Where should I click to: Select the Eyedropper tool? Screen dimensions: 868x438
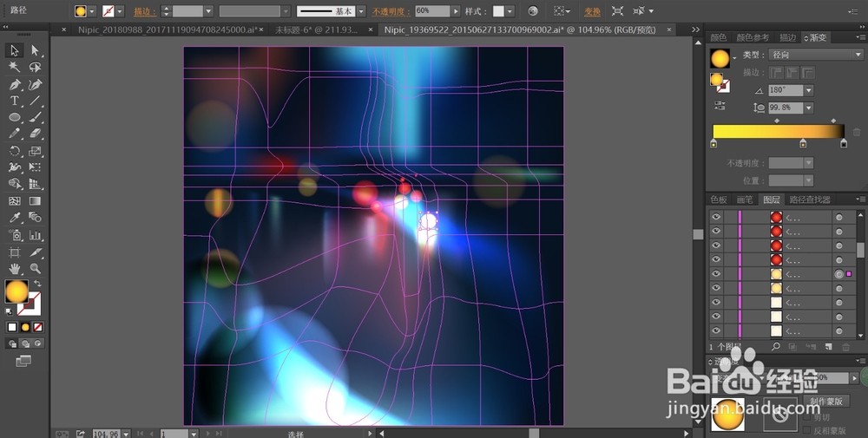point(15,218)
